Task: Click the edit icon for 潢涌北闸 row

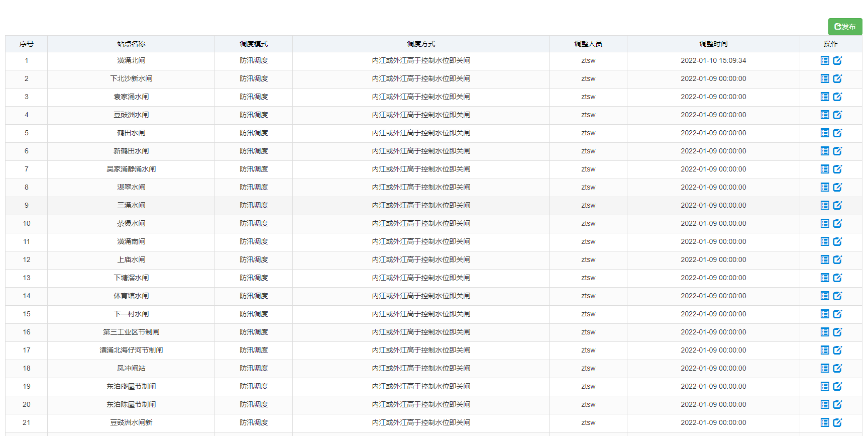Action: coord(837,60)
